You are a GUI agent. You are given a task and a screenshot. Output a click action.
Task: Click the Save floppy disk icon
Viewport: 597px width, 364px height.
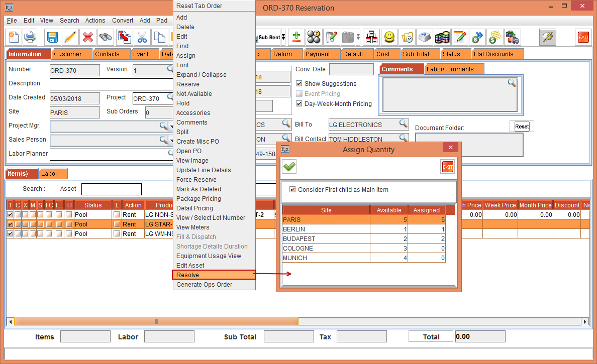click(52, 37)
